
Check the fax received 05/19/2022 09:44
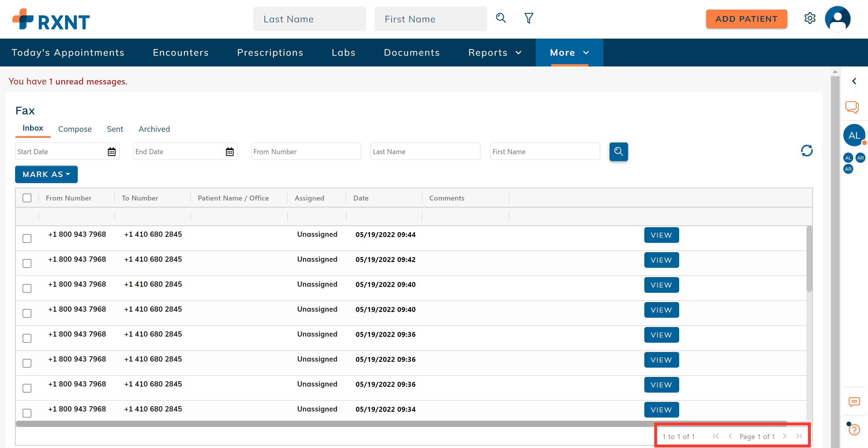pyautogui.click(x=27, y=238)
